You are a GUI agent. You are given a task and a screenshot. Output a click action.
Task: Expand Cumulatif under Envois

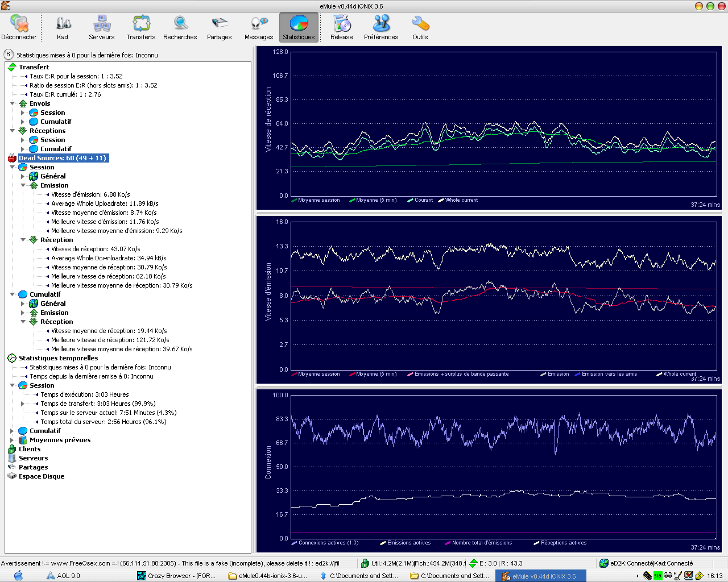(x=23, y=122)
